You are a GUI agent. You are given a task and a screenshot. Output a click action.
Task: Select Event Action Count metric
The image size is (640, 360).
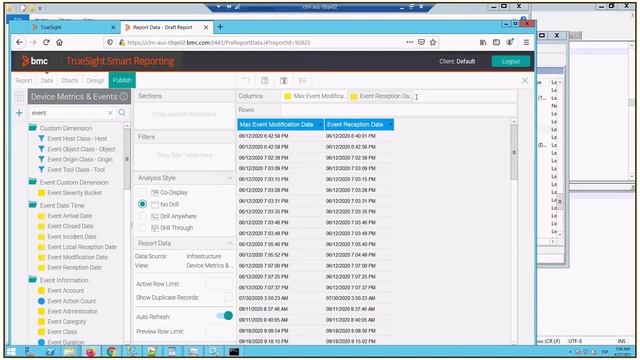(71, 301)
